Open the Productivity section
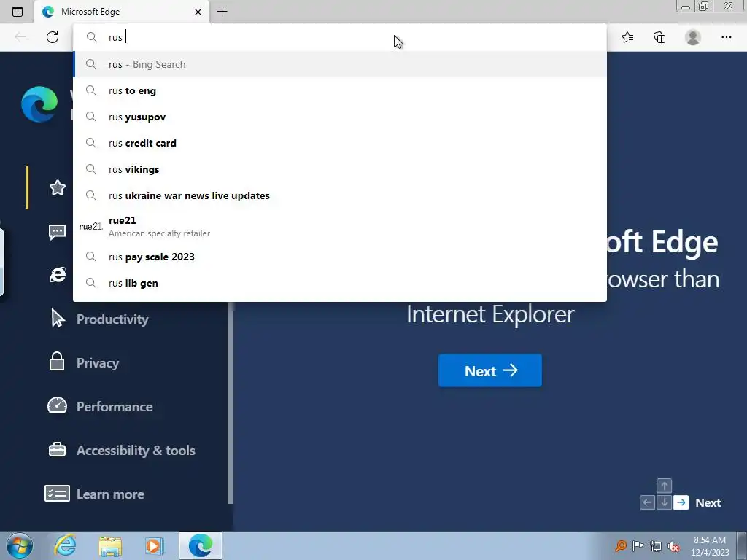This screenshot has width=747, height=560. 112,319
